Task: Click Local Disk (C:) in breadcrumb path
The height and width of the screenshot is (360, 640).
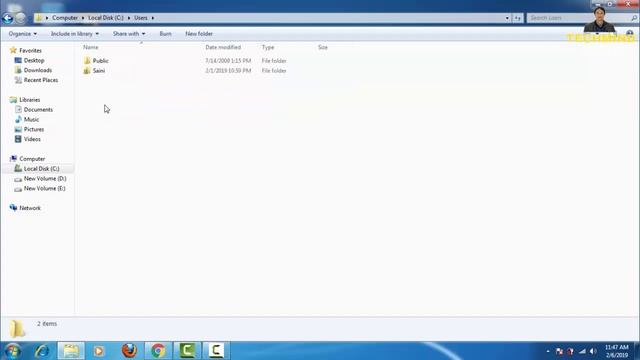Action: [x=106, y=18]
